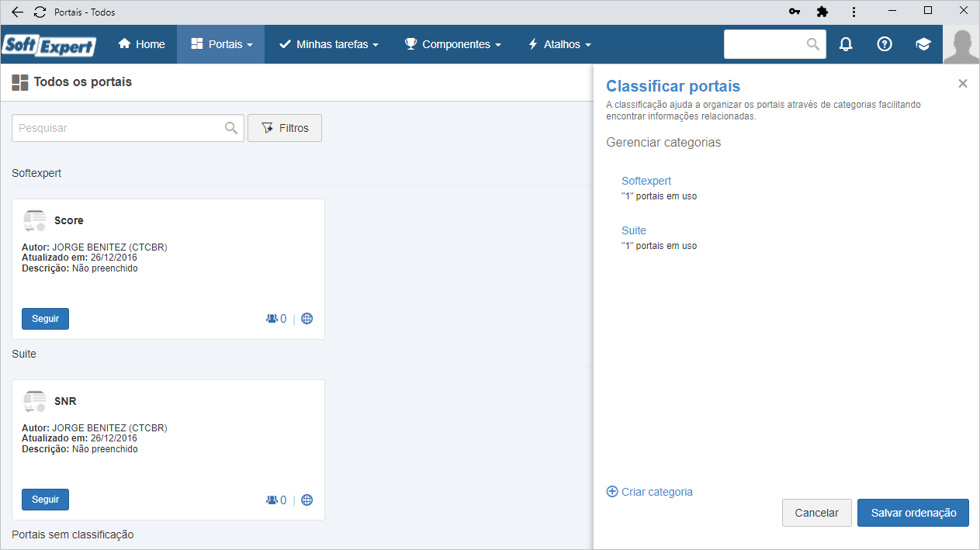
Task: Open the Componentes dropdown
Action: coord(452,44)
